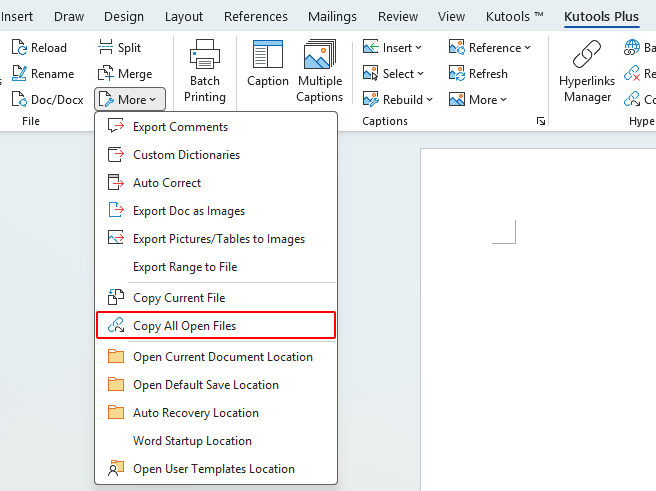Image resolution: width=656 pixels, height=491 pixels.
Task: Select Export Comments menu text
Action: point(180,127)
